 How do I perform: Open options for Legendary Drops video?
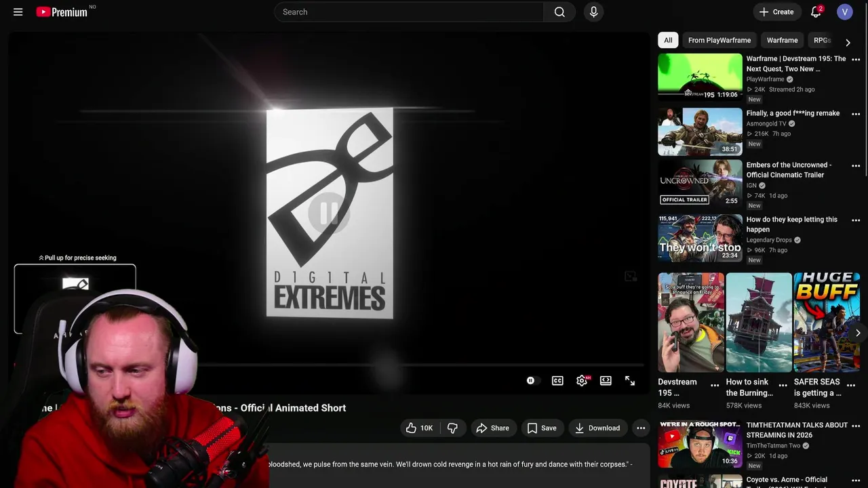[x=856, y=220]
